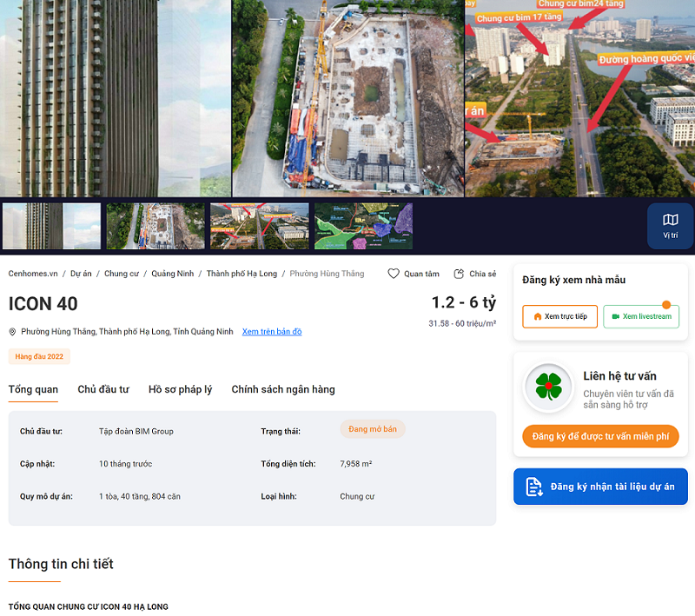The width and height of the screenshot is (695, 616).
Task: Click the Xem trực tiếp button
Action: 559,316
